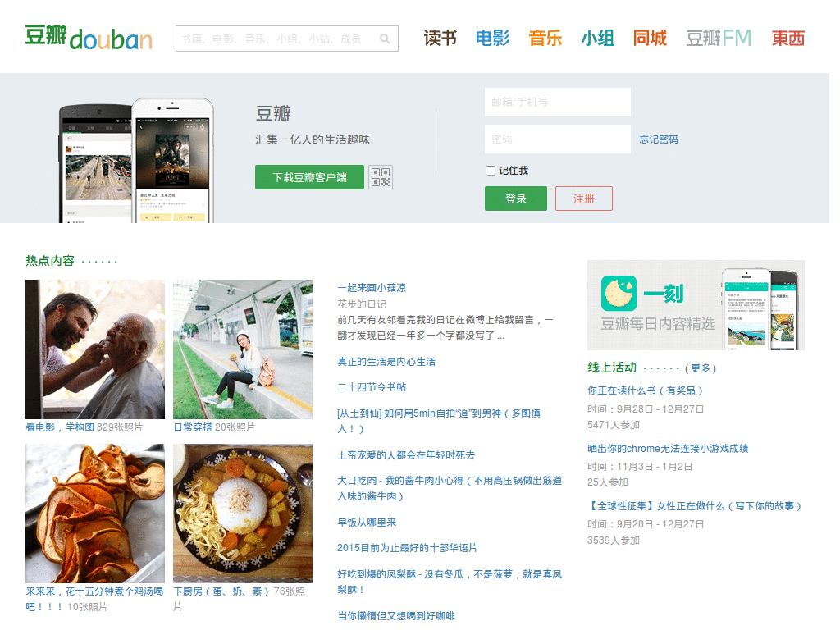Open the 音乐 section

click(545, 38)
